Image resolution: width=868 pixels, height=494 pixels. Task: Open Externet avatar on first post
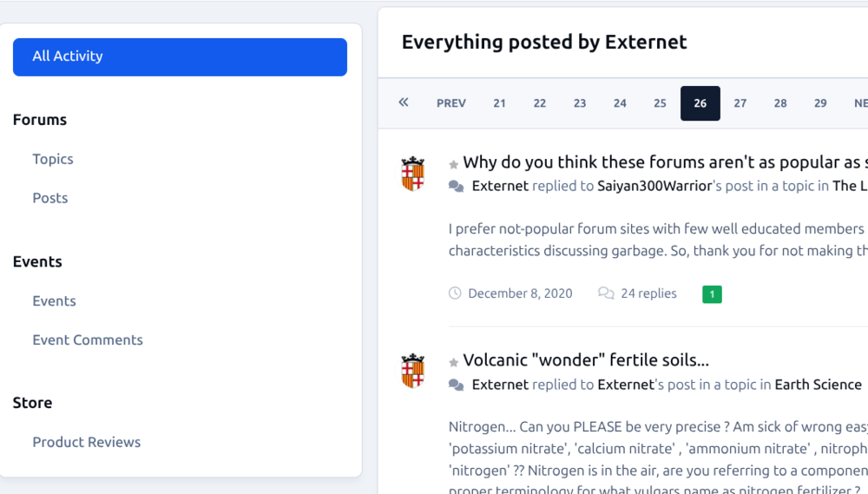[x=412, y=174]
